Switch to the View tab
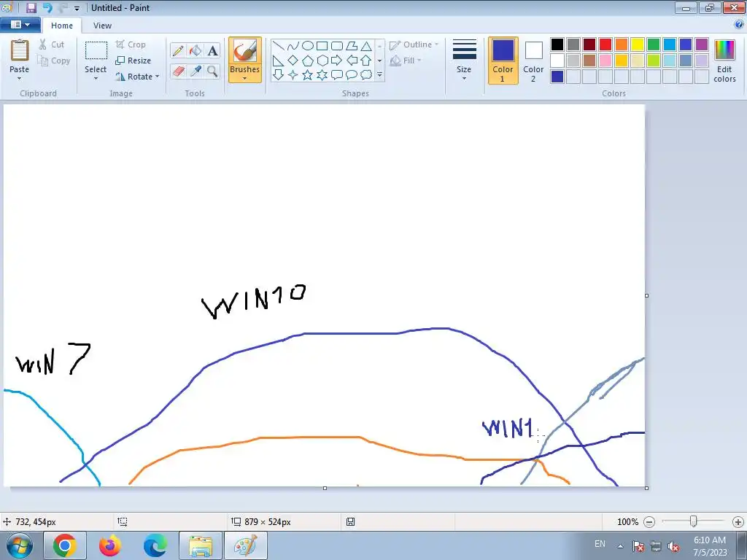The width and height of the screenshot is (747, 560). [102, 26]
